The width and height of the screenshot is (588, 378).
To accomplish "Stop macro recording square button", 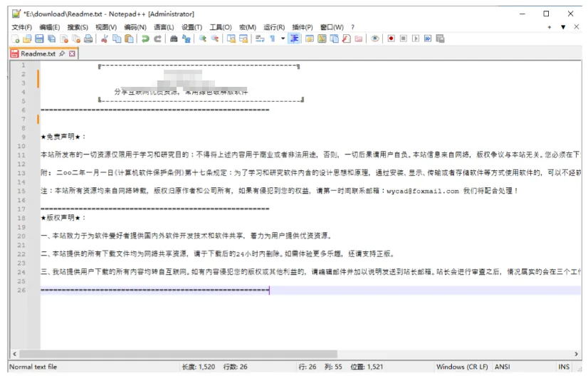I will pos(404,38).
